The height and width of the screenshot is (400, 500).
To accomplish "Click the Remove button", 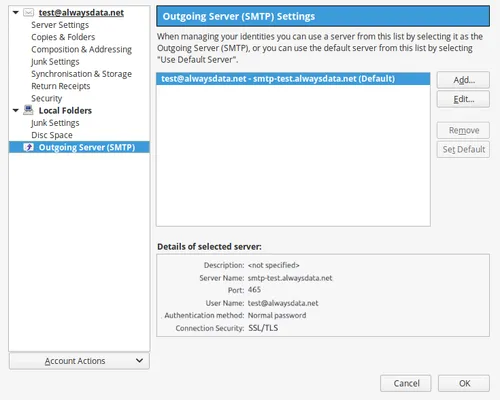I will click(463, 130).
